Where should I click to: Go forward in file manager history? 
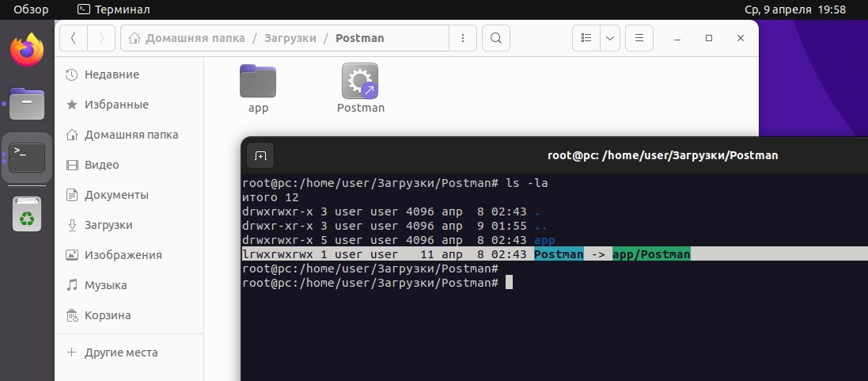pyautogui.click(x=100, y=38)
